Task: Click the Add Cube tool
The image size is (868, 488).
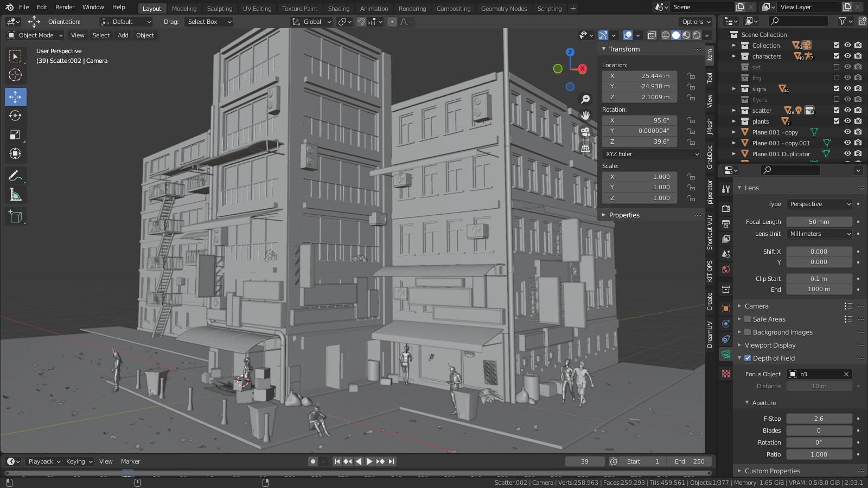Action: [x=15, y=217]
